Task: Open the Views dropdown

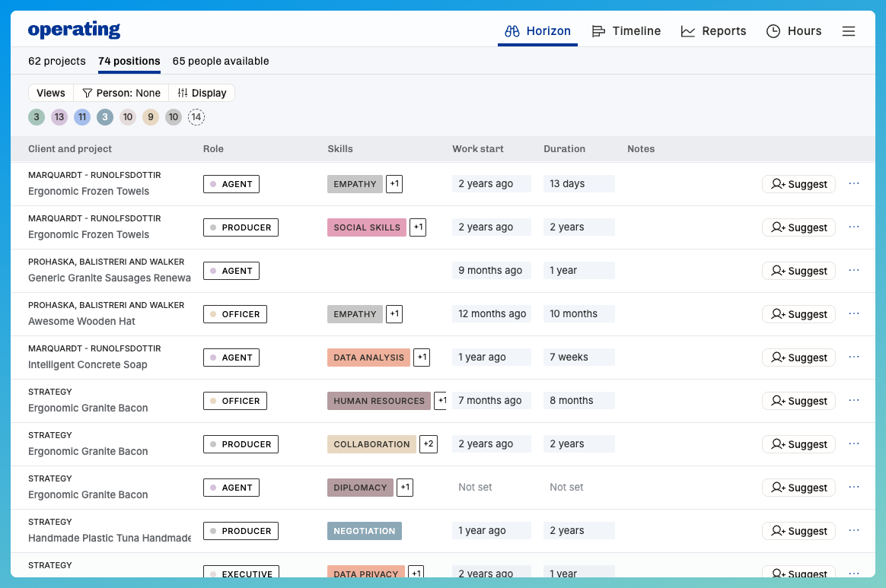Action: [51, 93]
